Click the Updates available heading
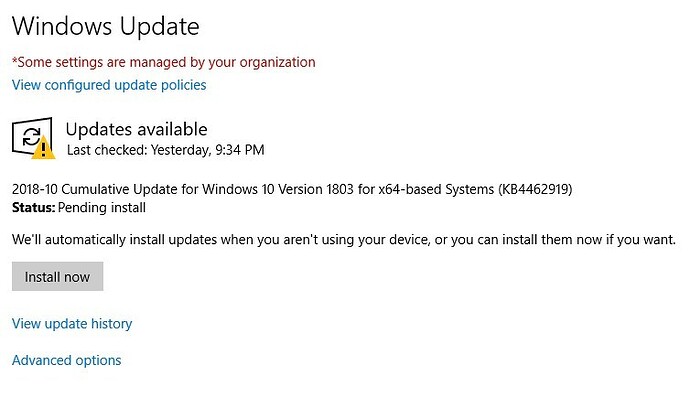Screen dimensions: 690x397 click(x=136, y=129)
